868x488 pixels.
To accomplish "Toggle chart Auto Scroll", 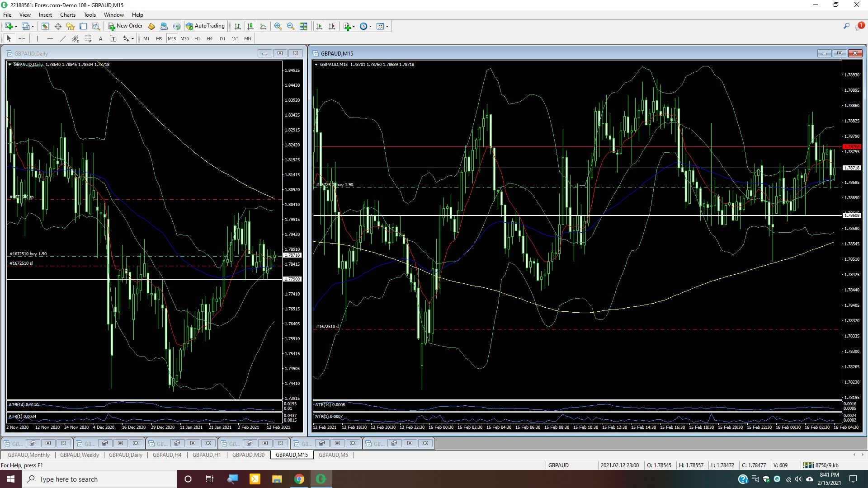I will [x=319, y=26].
